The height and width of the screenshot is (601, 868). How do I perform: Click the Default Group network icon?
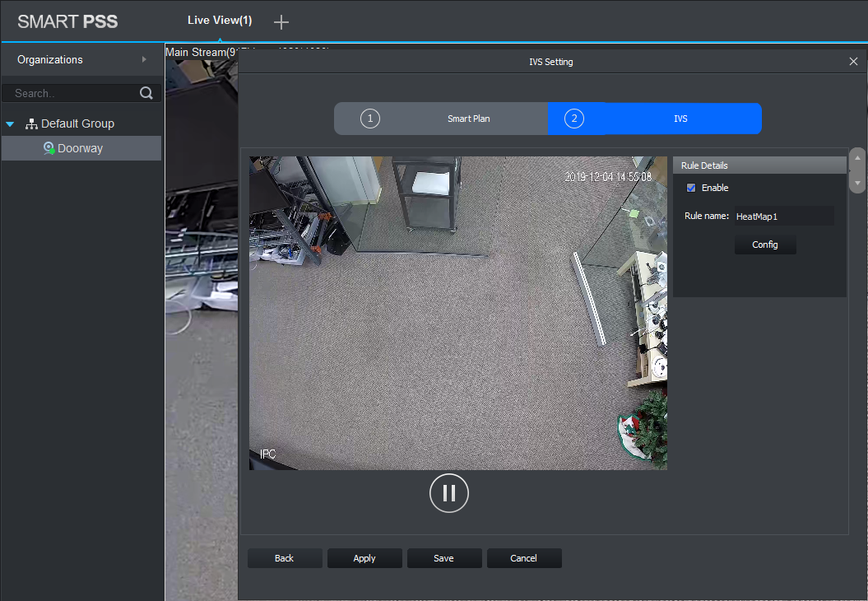31,123
